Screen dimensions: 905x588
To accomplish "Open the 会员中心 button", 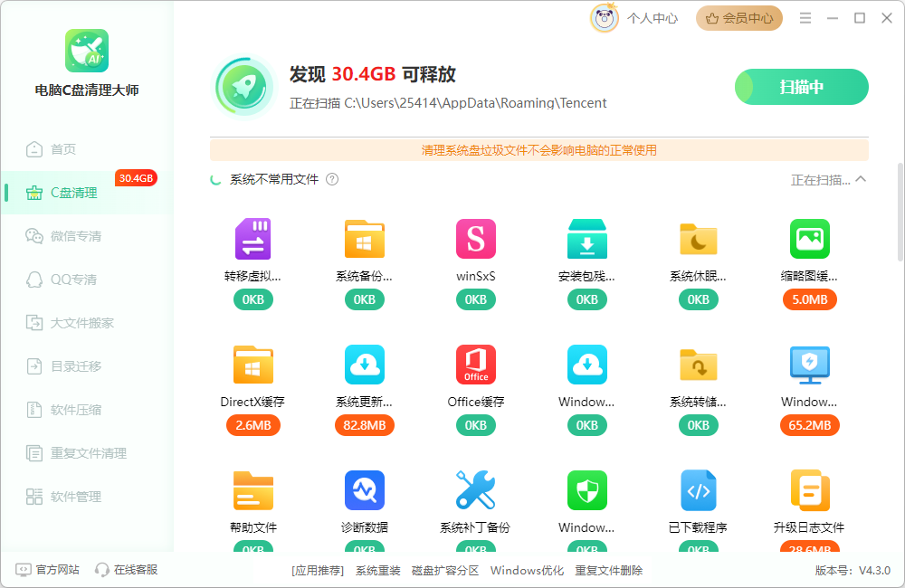I will click(738, 18).
